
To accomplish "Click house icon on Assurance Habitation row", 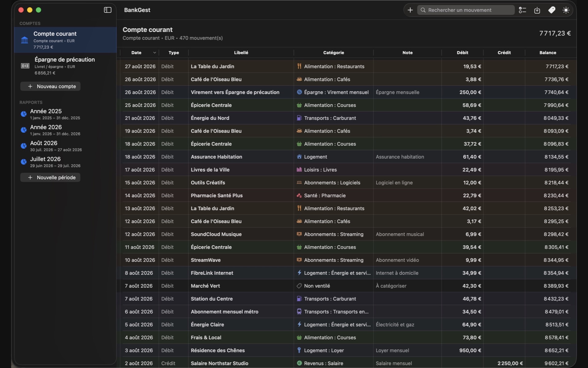I will 299,157.
